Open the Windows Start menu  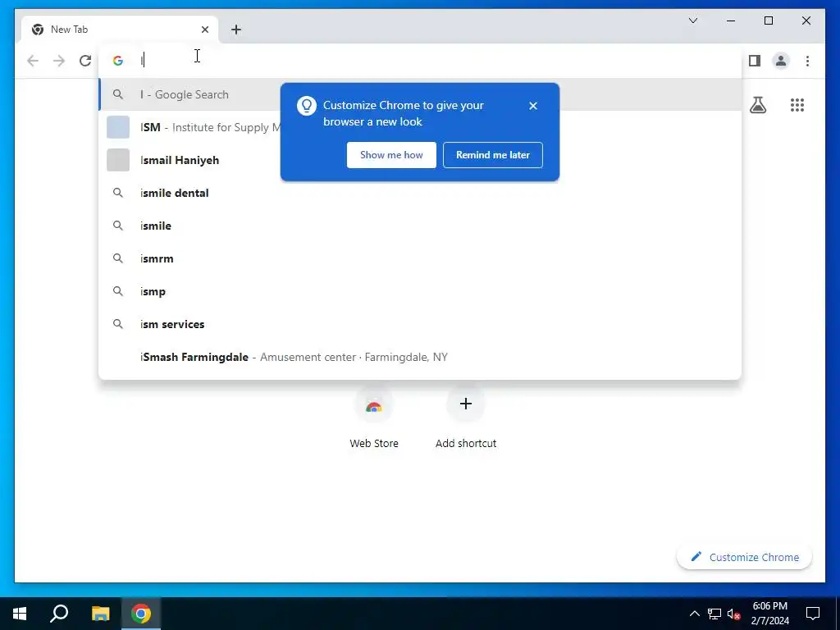[20, 614]
